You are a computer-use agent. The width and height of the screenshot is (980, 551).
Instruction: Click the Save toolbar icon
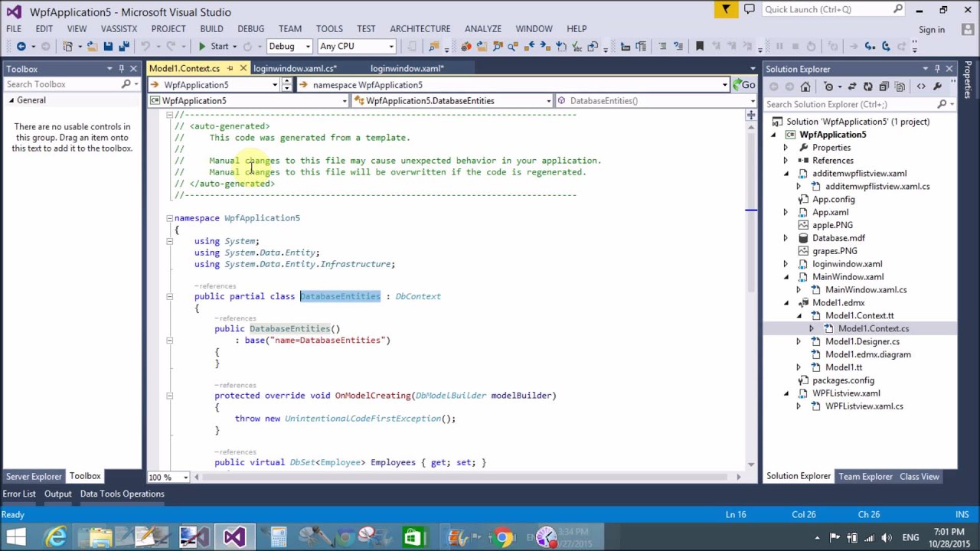(108, 47)
